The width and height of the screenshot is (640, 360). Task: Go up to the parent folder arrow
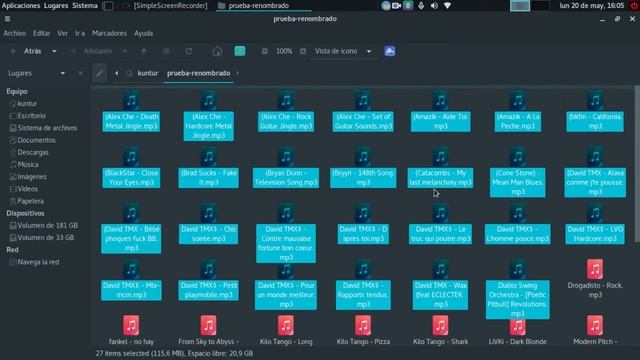[x=144, y=51]
